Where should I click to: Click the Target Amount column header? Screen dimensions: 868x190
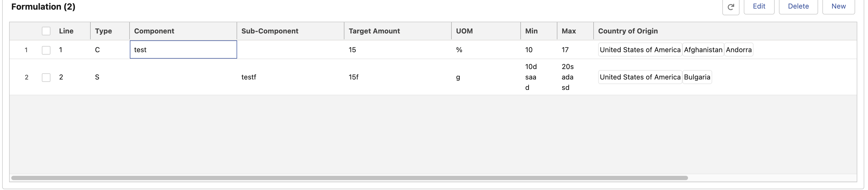pyautogui.click(x=374, y=31)
